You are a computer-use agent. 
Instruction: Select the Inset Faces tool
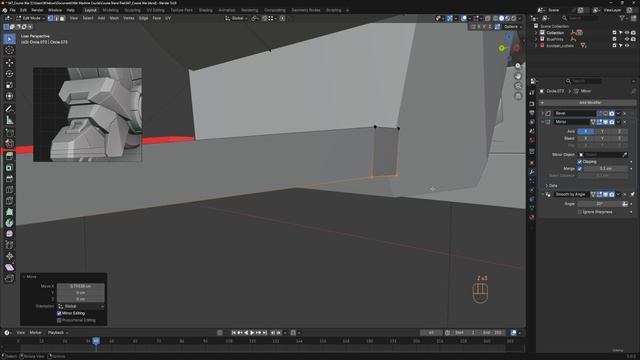click(9, 168)
